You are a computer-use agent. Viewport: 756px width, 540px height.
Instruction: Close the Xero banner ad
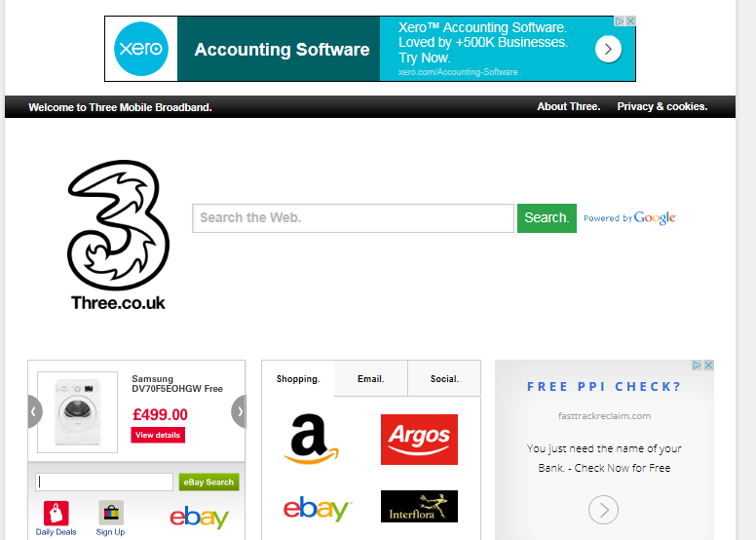coord(630,21)
